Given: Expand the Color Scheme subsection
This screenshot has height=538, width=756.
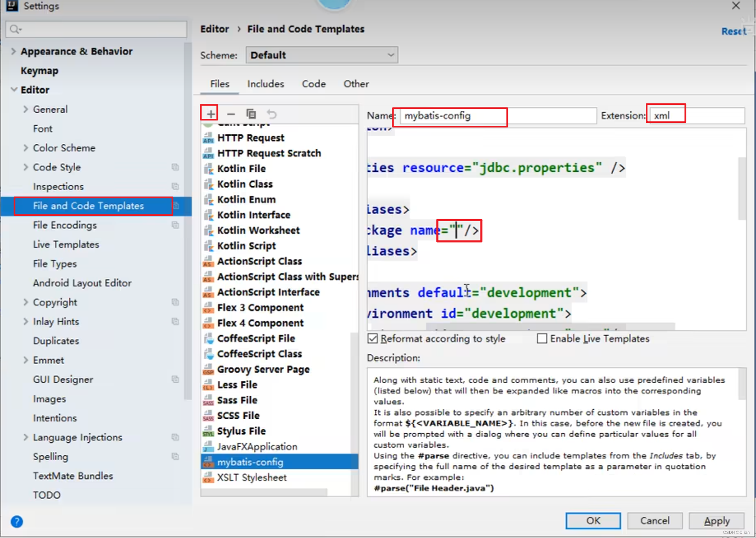Looking at the screenshot, I should (x=26, y=148).
